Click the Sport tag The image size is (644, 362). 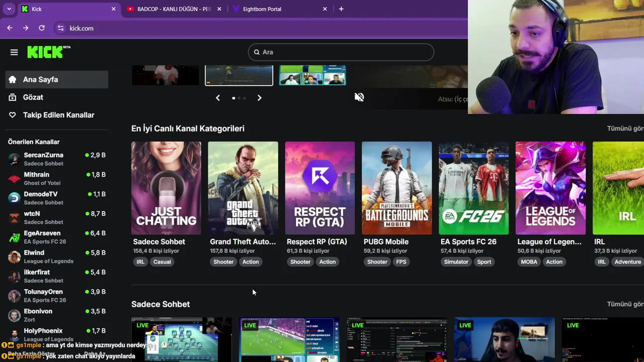[484, 262]
